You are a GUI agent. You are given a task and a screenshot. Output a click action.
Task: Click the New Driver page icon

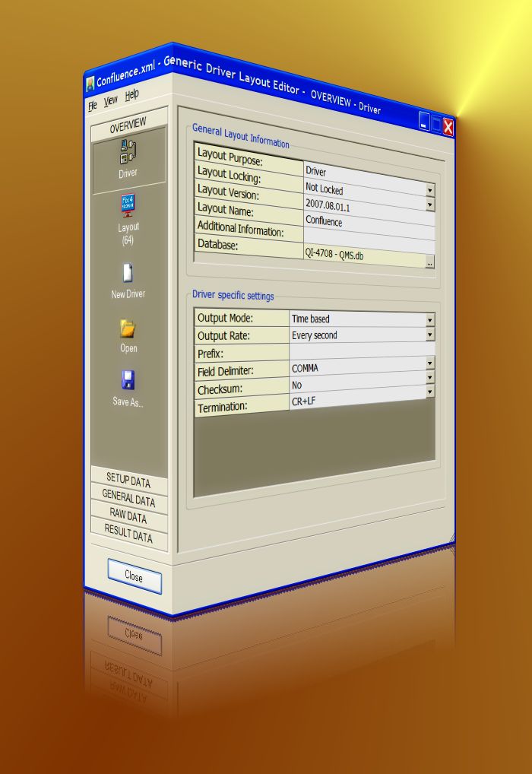[x=128, y=273]
